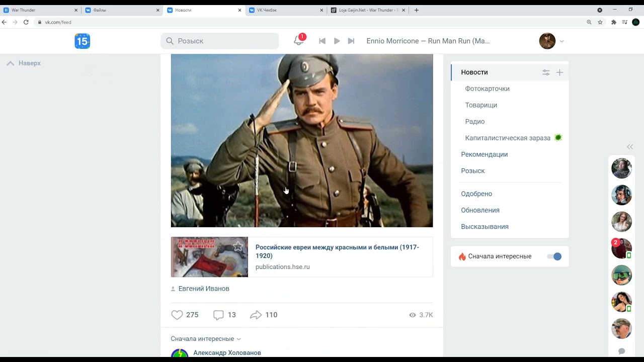Collapse the chat sidebar with double chevron
Screen dimensions: 644x362
click(x=630, y=147)
